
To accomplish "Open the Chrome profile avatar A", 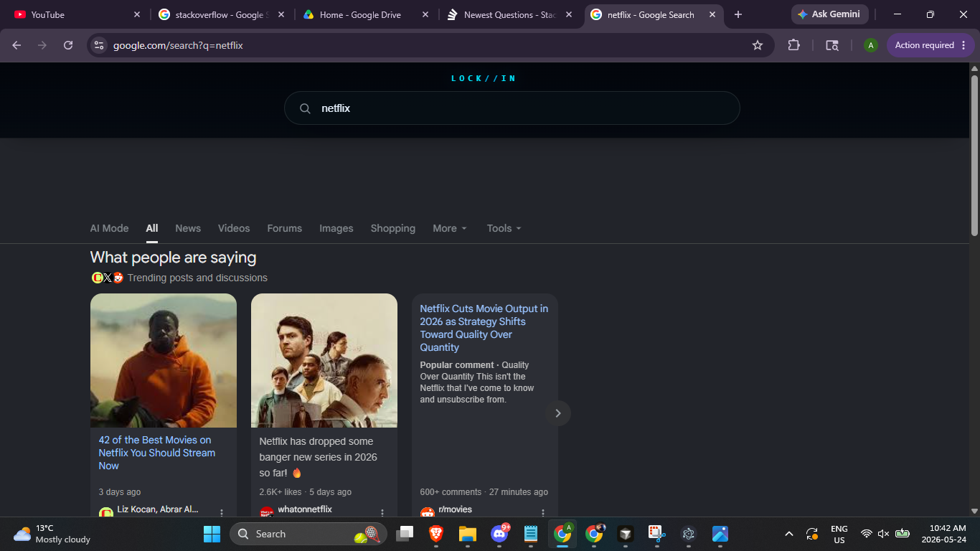I will point(871,45).
